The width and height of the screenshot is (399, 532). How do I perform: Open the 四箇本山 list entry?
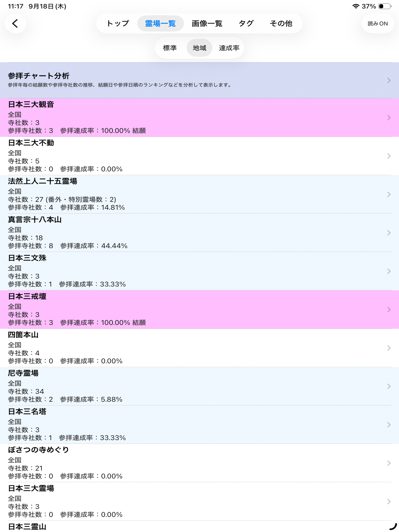coord(199,348)
